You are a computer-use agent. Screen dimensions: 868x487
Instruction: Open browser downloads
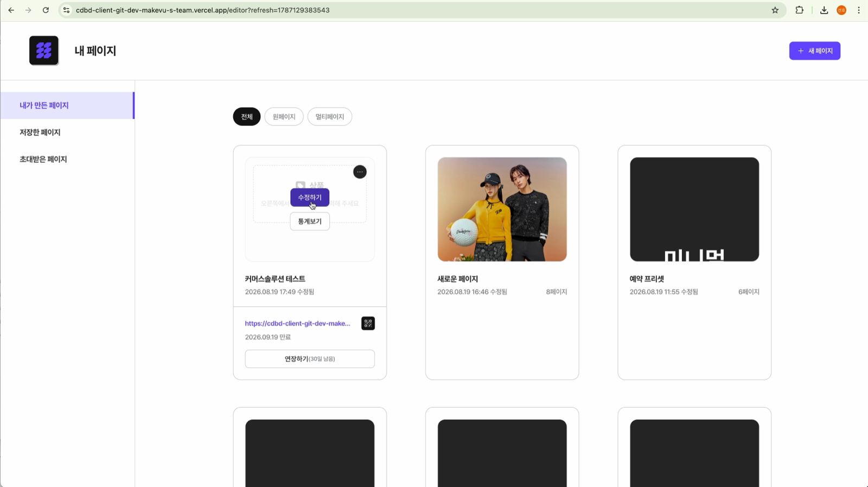point(824,10)
